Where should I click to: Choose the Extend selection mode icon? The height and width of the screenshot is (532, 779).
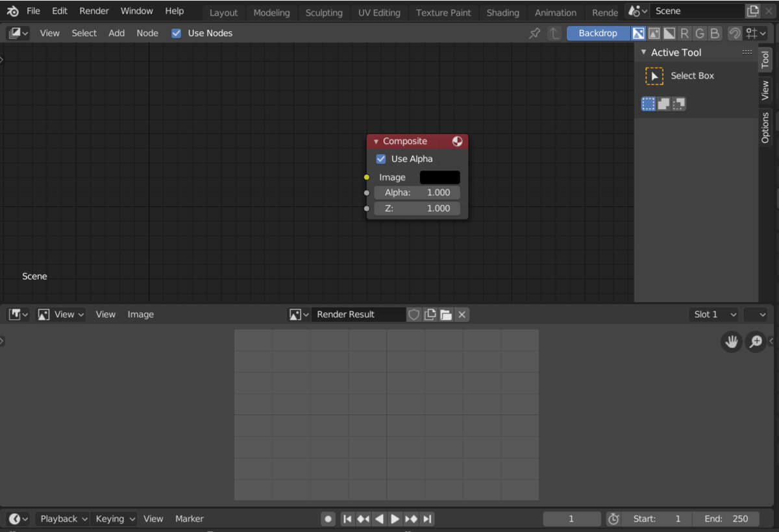663,104
